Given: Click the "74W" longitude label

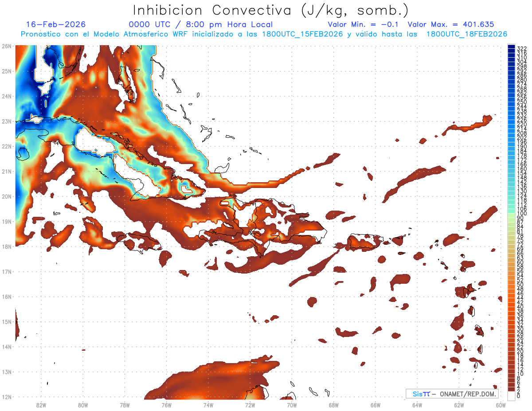Looking at the screenshot, I should click(x=208, y=405).
